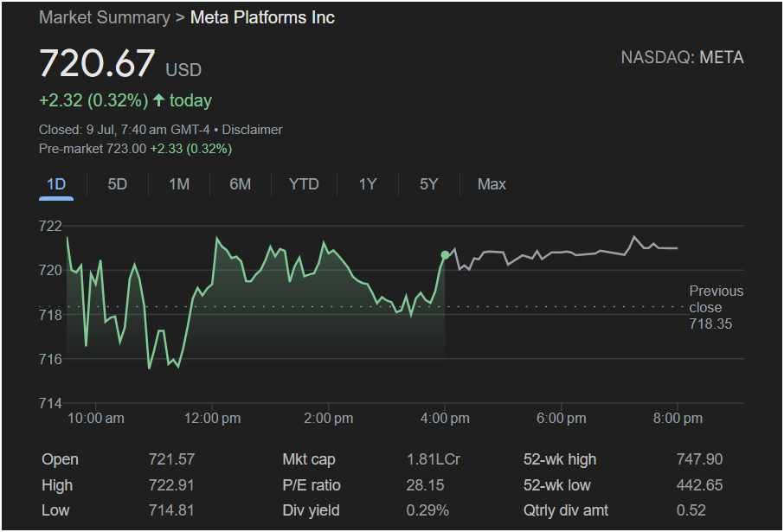
Task: Click the USD currency label
Action: [183, 70]
